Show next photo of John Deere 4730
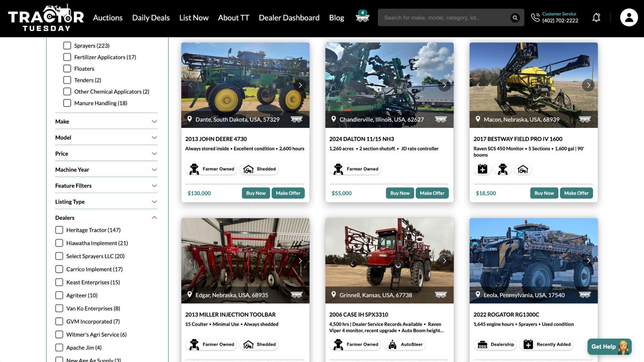This screenshot has width=644, height=362. tap(300, 85)
